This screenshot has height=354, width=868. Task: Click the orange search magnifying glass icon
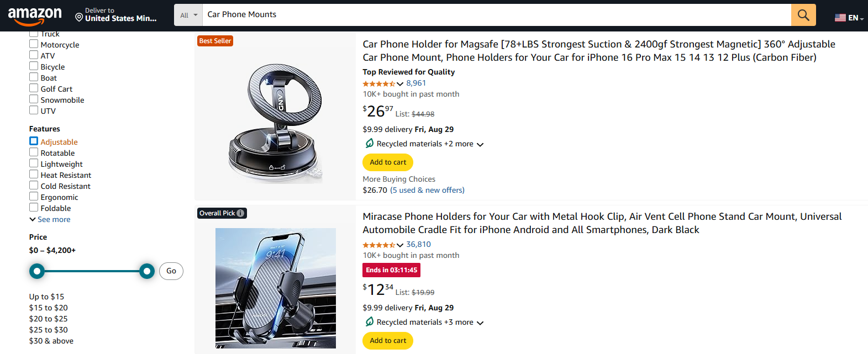tap(803, 15)
